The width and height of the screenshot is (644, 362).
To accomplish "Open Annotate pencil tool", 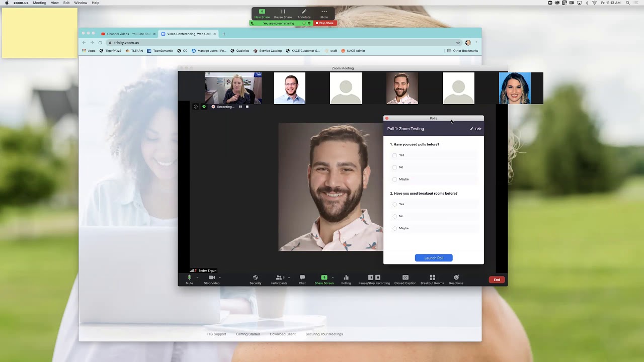I will pyautogui.click(x=304, y=13).
